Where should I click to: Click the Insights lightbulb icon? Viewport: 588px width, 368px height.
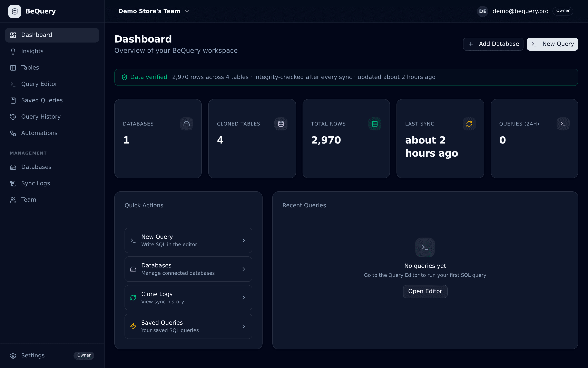click(13, 51)
